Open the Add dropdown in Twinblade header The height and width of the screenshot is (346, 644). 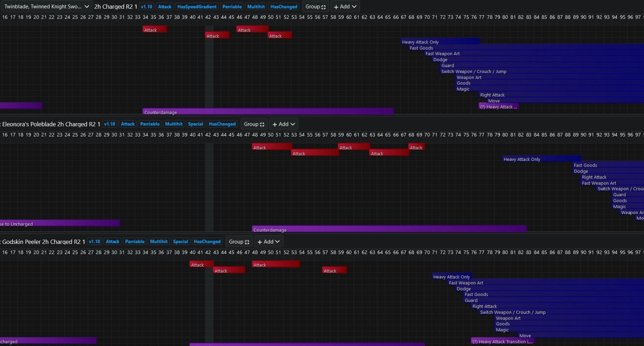click(x=345, y=6)
